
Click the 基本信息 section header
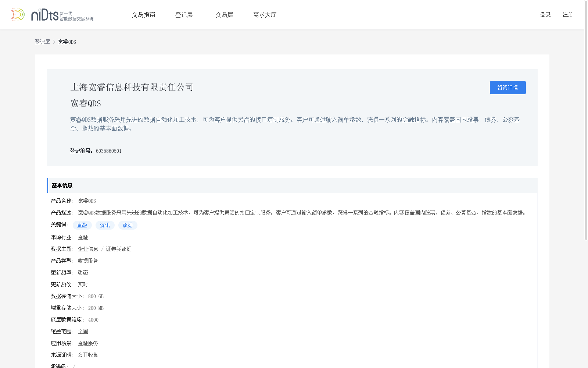[292, 185]
